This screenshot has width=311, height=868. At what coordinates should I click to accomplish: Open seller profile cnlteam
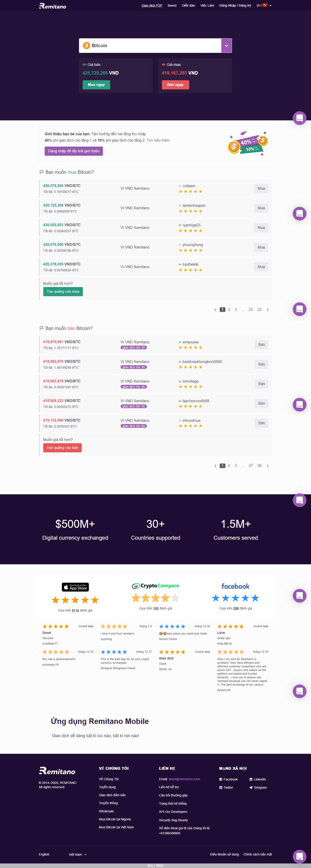pyautogui.click(x=189, y=186)
